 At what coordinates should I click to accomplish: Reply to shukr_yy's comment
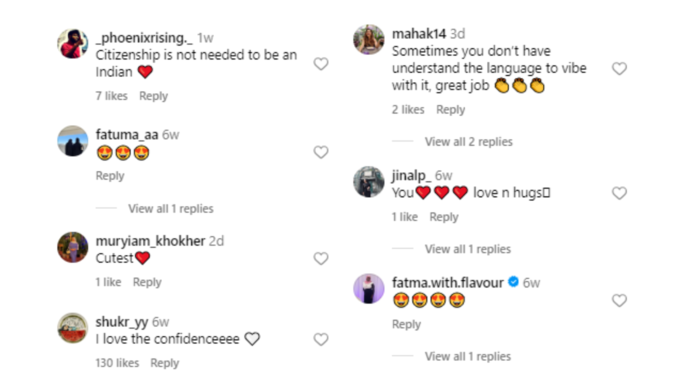click(x=165, y=363)
